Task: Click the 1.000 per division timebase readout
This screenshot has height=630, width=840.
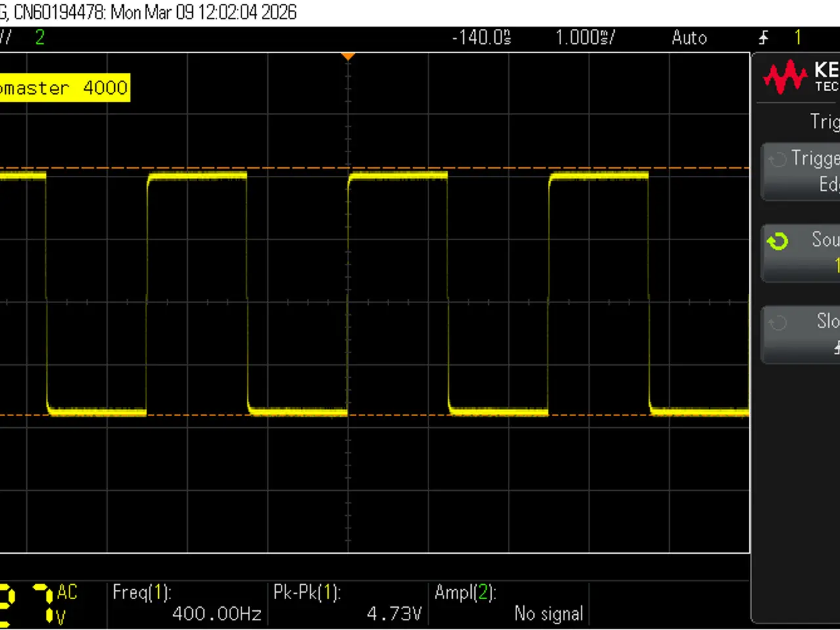Action: [585, 37]
